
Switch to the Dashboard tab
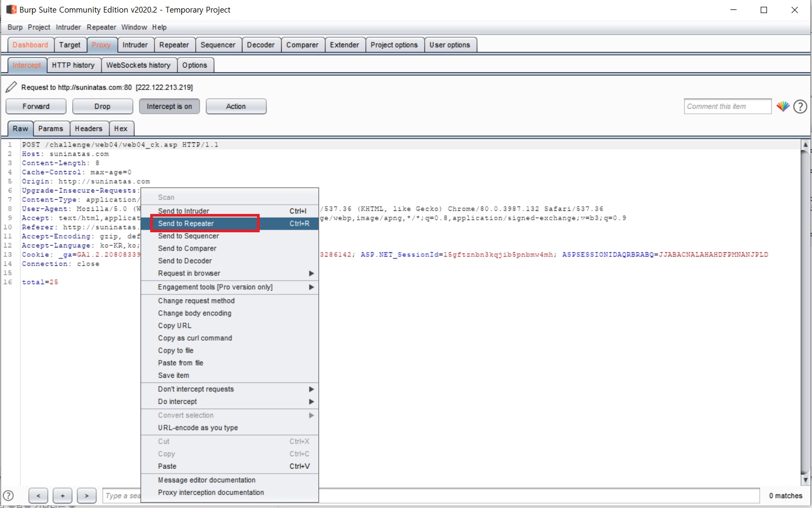click(x=30, y=45)
